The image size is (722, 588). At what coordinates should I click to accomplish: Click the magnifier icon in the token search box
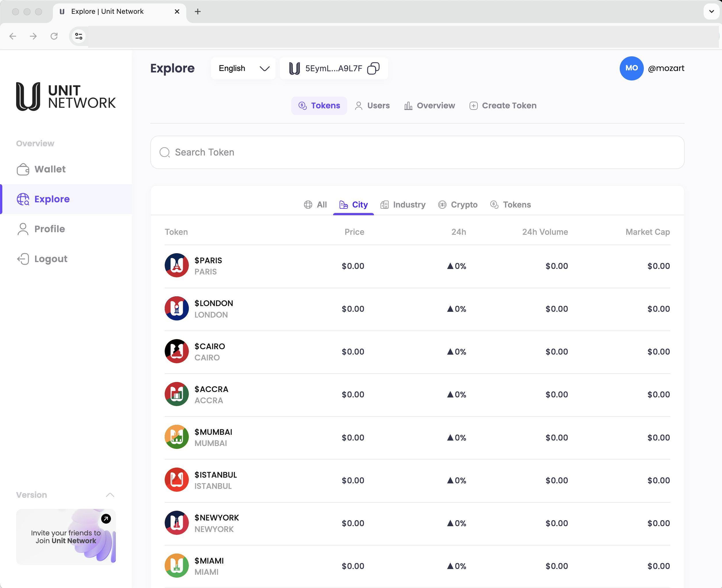[x=165, y=152]
